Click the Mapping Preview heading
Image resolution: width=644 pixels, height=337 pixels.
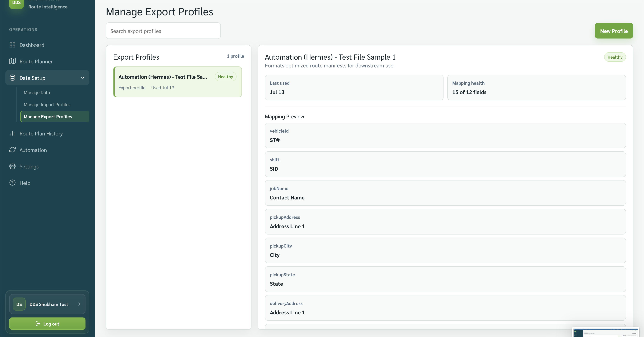coord(284,117)
